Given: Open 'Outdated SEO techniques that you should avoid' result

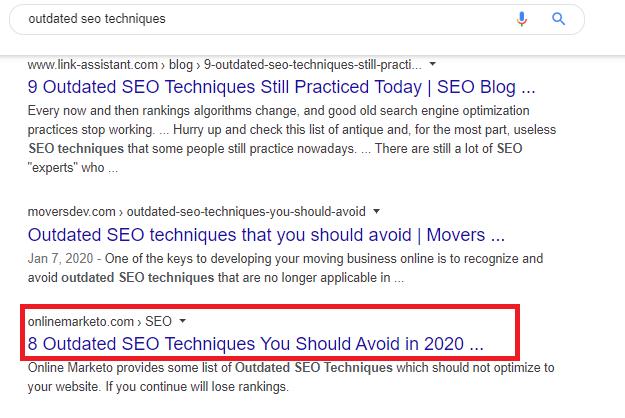Looking at the screenshot, I should click(266, 236).
